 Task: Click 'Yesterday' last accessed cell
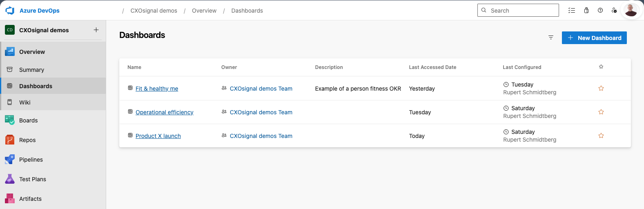coord(422,89)
